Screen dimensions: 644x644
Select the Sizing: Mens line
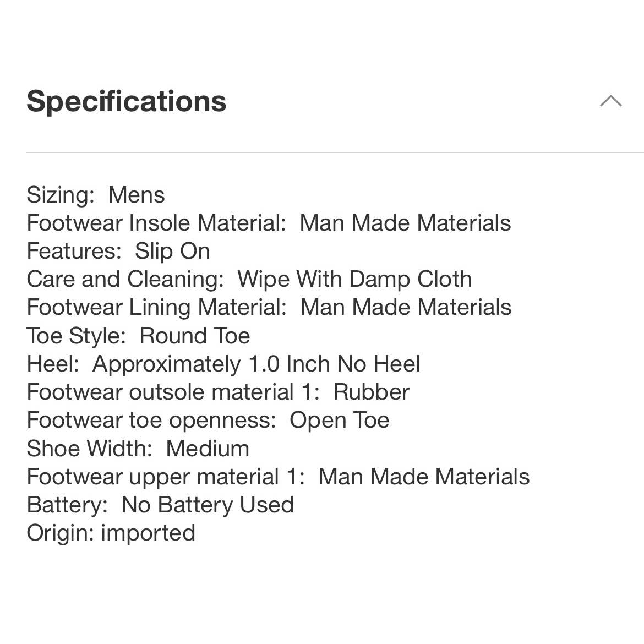click(96, 195)
